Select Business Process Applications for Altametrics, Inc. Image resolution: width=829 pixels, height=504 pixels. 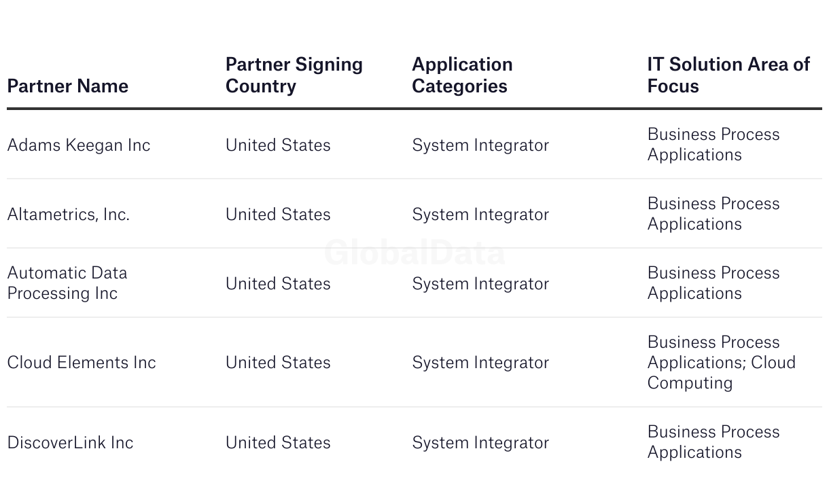pos(713,214)
